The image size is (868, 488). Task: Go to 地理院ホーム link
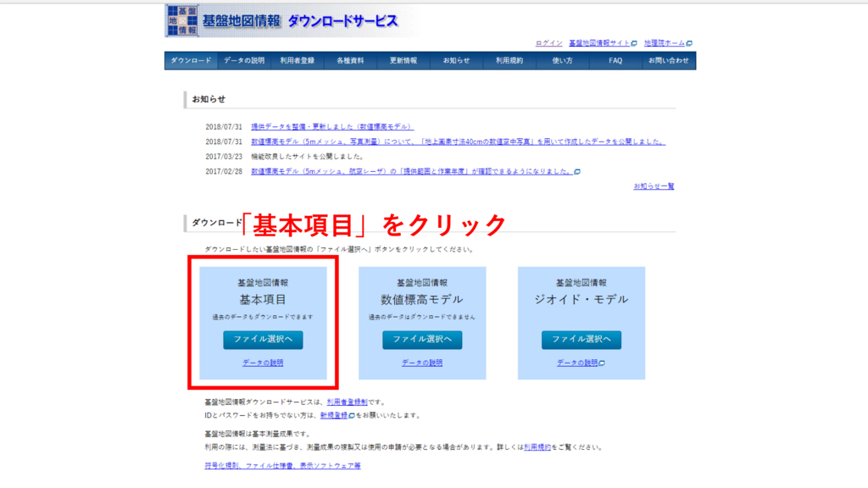[x=665, y=42]
